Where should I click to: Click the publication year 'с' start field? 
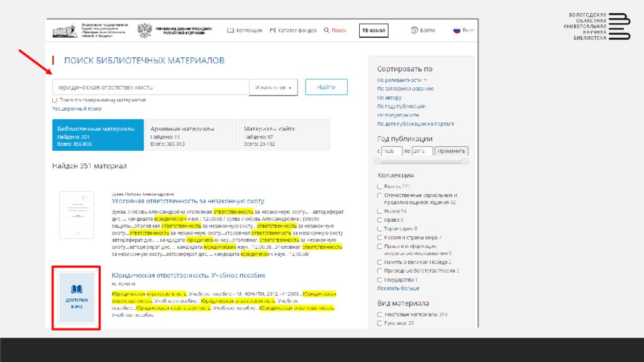[x=391, y=151]
